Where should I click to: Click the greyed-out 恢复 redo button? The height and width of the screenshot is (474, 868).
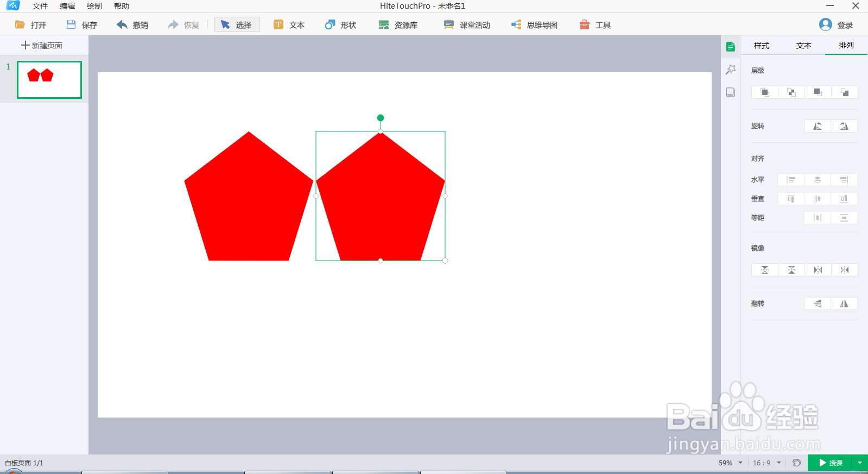(x=183, y=25)
